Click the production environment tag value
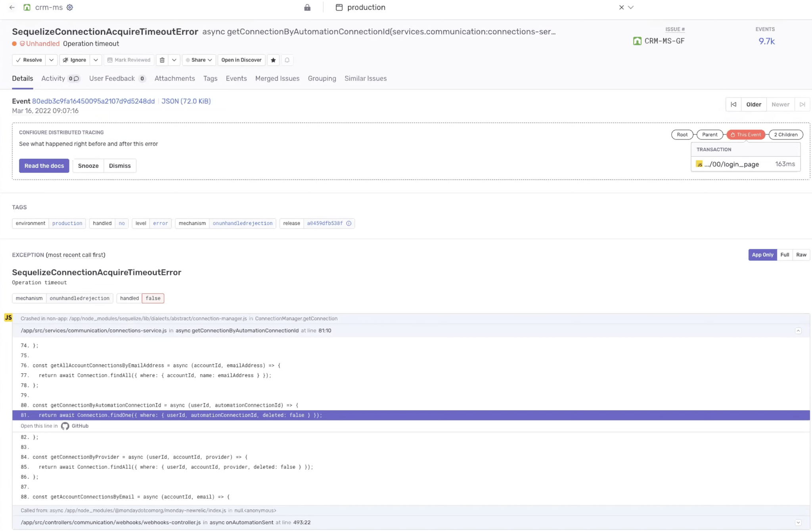This screenshot has height=531, width=812. coord(67,223)
